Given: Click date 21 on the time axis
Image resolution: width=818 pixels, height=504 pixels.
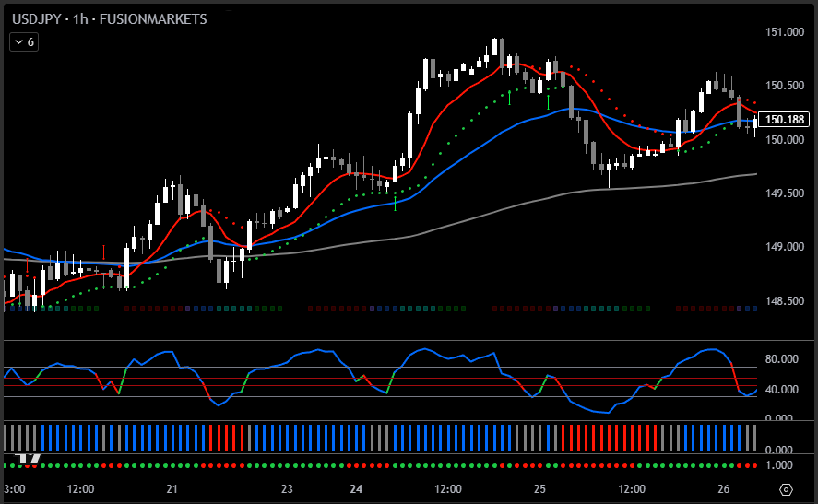Looking at the screenshot, I should pyautogui.click(x=172, y=489).
